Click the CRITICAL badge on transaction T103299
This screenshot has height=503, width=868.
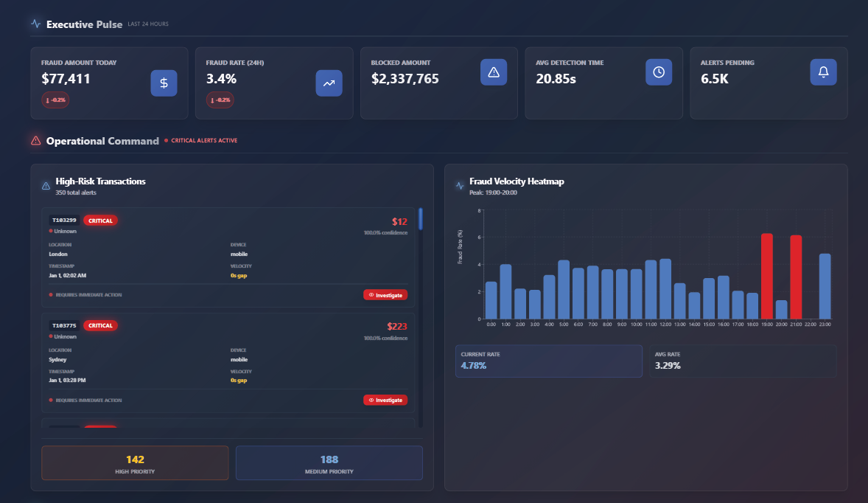100,220
